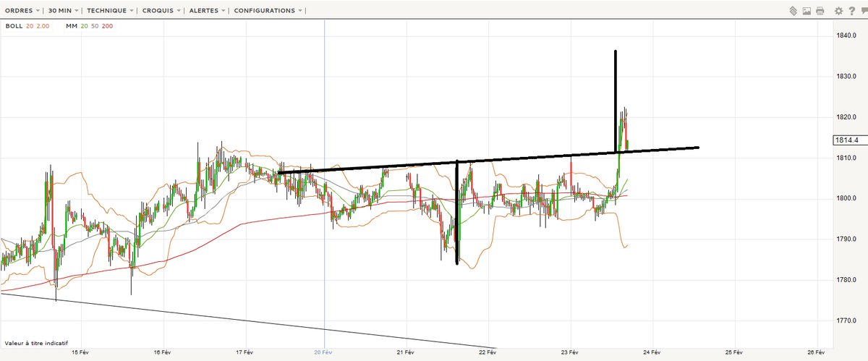Click the BOLL indicator label

click(x=14, y=26)
